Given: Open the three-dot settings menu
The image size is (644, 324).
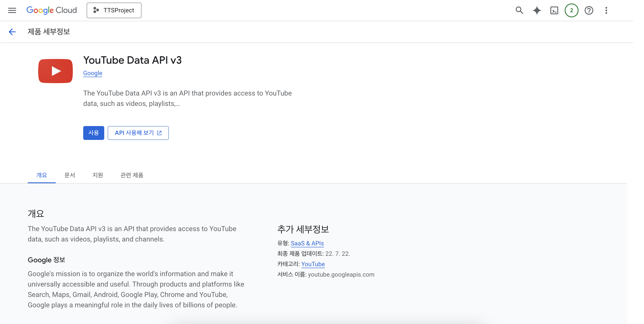Looking at the screenshot, I should coord(606,10).
